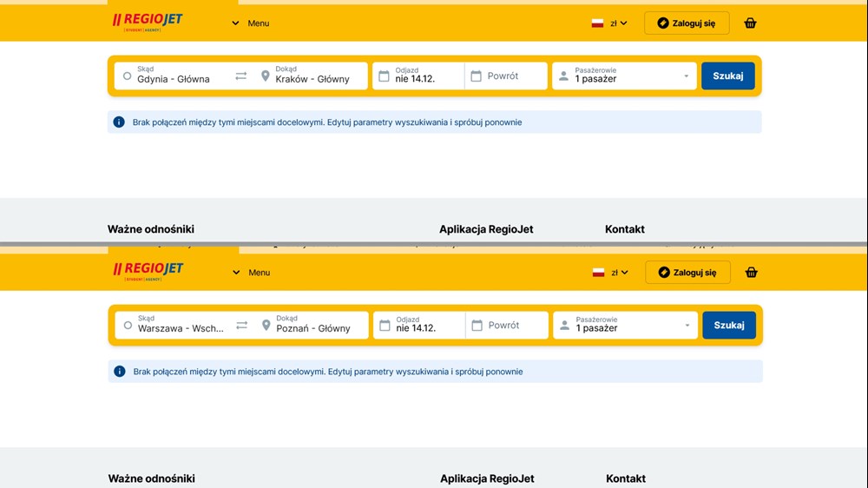Edit the Dokąd field showing Kraków - Główny

pyautogui.click(x=312, y=79)
